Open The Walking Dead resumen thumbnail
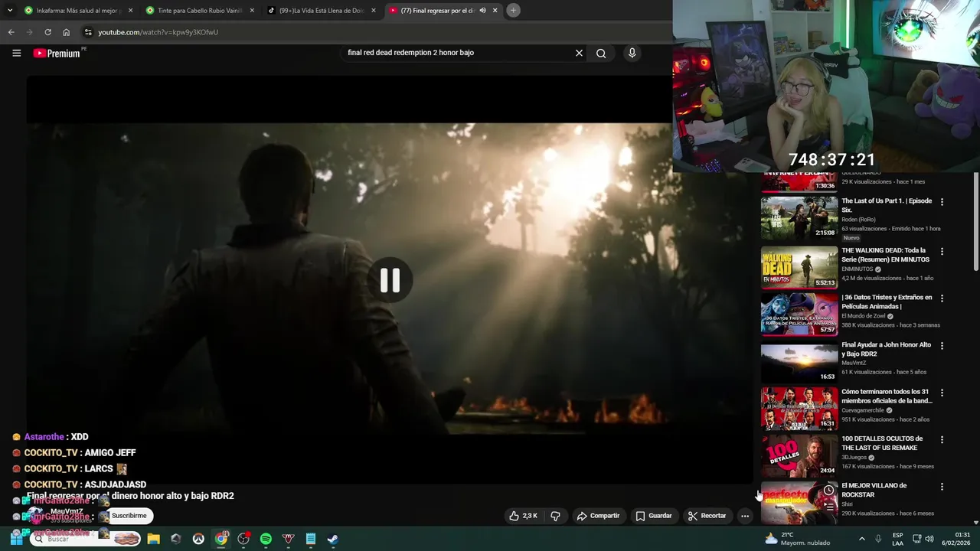This screenshot has width=980, height=551. coord(799,266)
